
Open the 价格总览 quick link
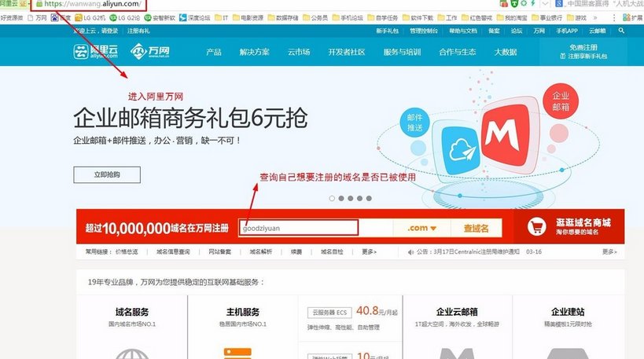pyautogui.click(x=127, y=252)
